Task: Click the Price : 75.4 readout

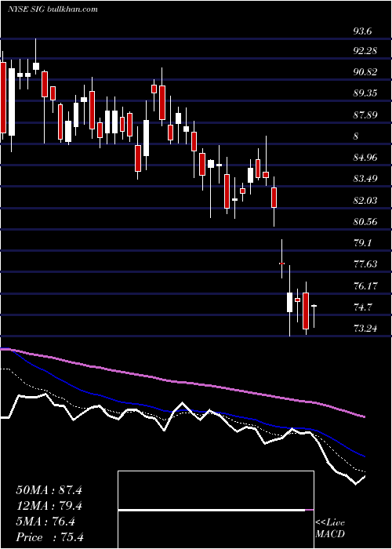Action: click(x=49, y=537)
